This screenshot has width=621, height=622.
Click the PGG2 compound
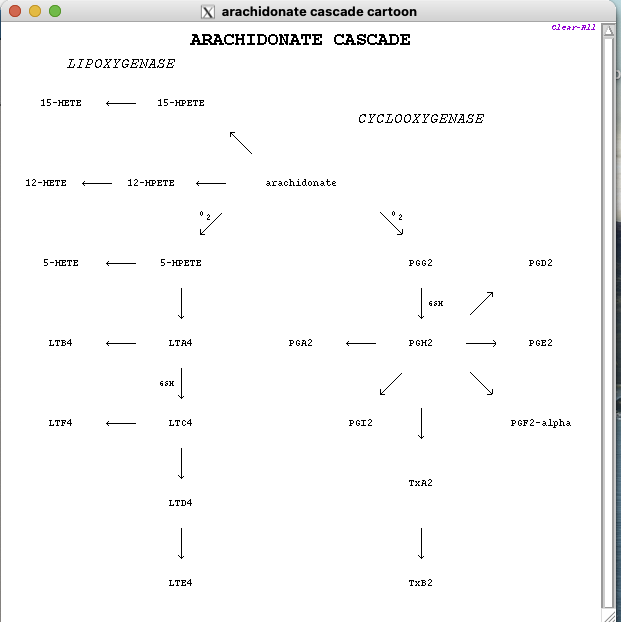point(421,263)
